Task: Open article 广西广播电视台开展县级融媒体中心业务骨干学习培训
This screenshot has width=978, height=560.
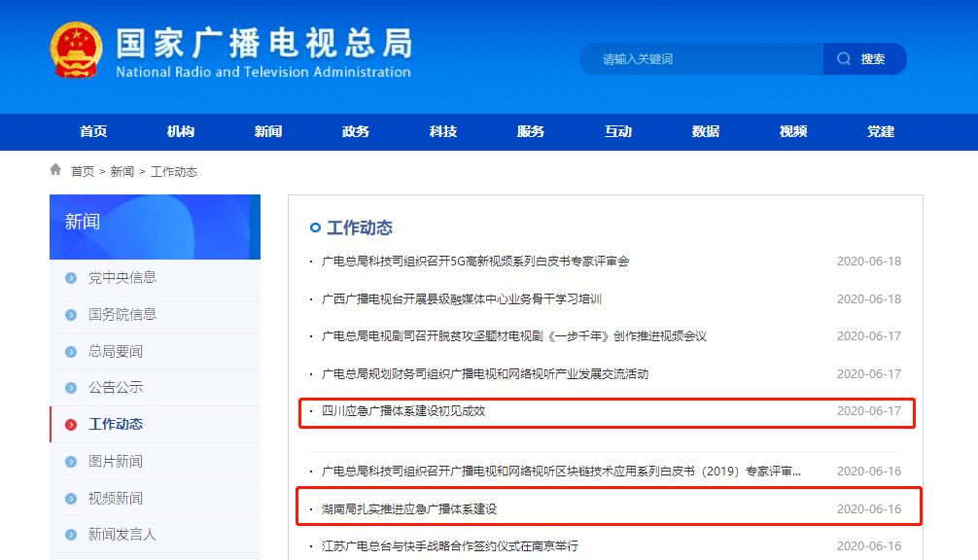Action: (462, 299)
